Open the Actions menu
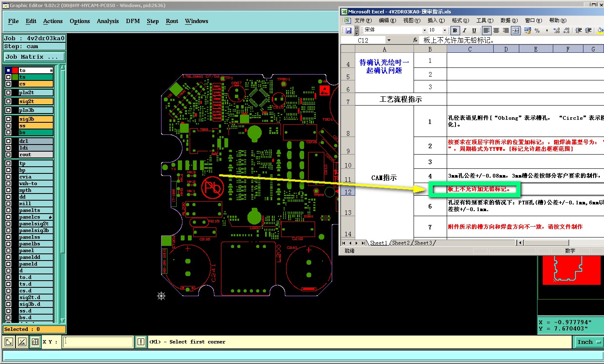Viewport: 604px width, 364px height. (x=53, y=21)
